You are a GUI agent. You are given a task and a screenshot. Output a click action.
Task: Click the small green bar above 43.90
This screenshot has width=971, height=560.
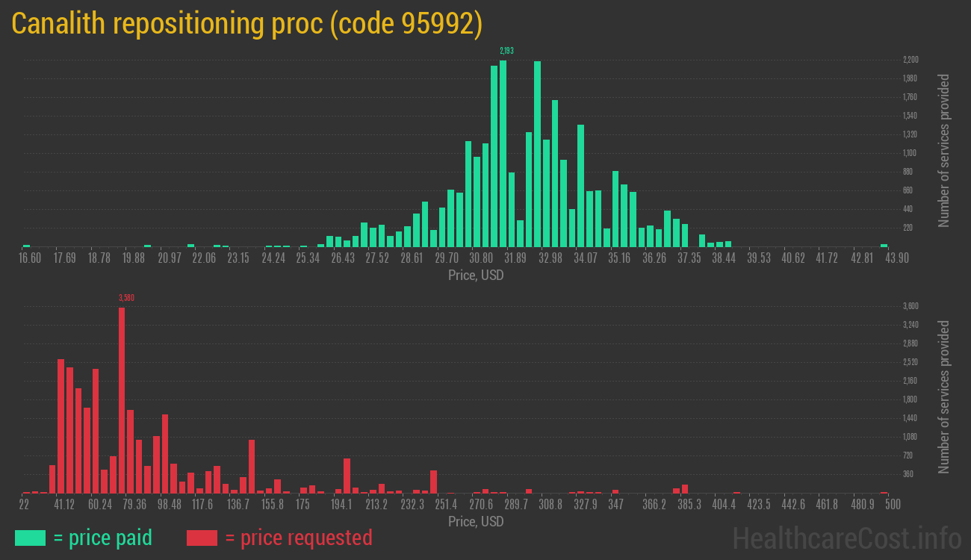pos(884,245)
